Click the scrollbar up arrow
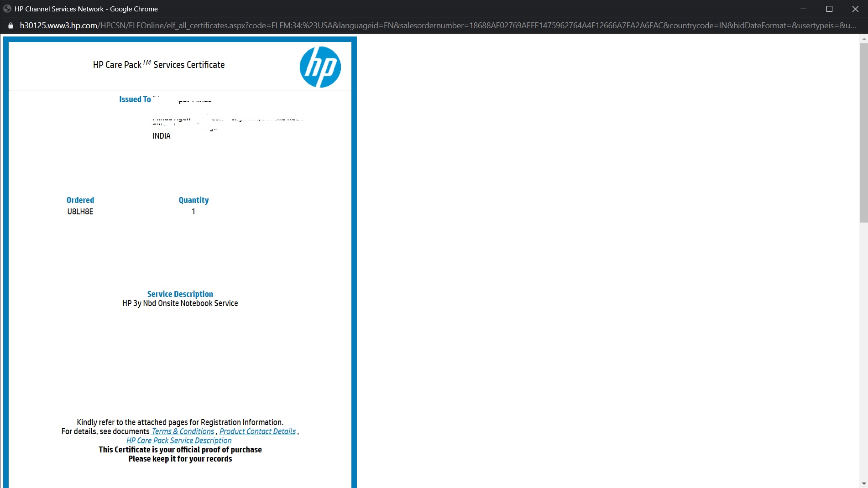This screenshot has width=868, height=488. (863, 40)
